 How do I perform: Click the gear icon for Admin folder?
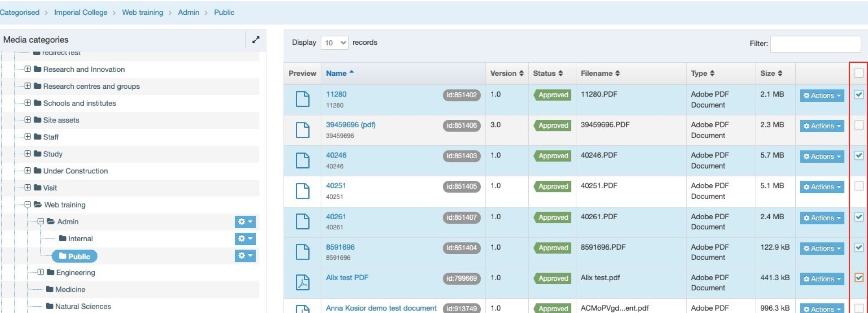pyautogui.click(x=245, y=222)
